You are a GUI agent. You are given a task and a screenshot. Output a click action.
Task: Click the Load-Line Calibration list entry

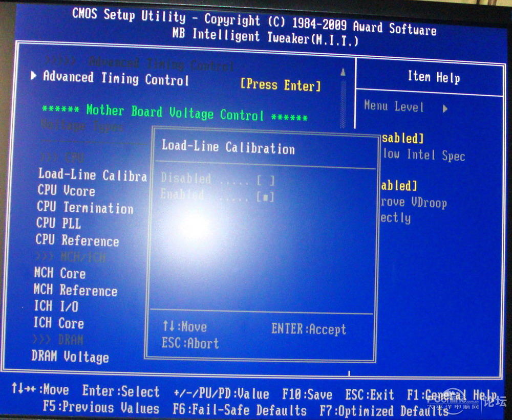pyautogui.click(x=93, y=175)
